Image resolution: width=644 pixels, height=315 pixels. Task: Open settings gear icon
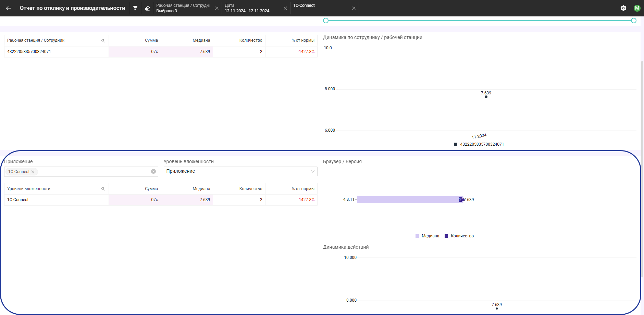point(623,8)
